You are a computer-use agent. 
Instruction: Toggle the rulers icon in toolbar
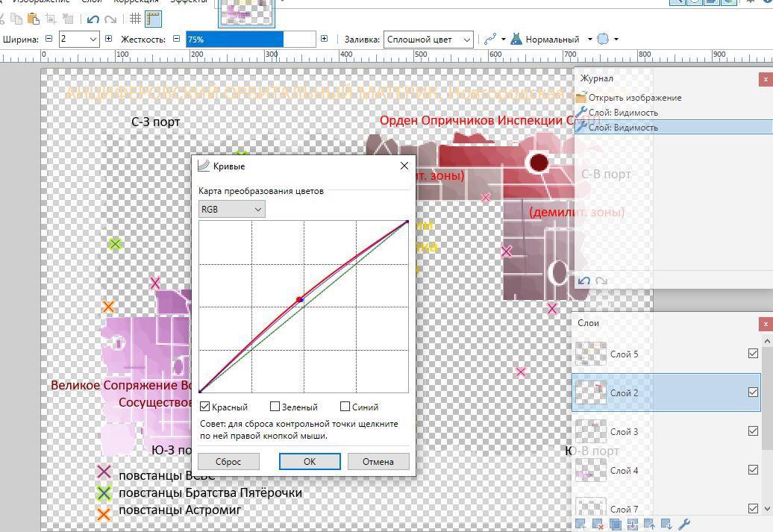coord(152,19)
